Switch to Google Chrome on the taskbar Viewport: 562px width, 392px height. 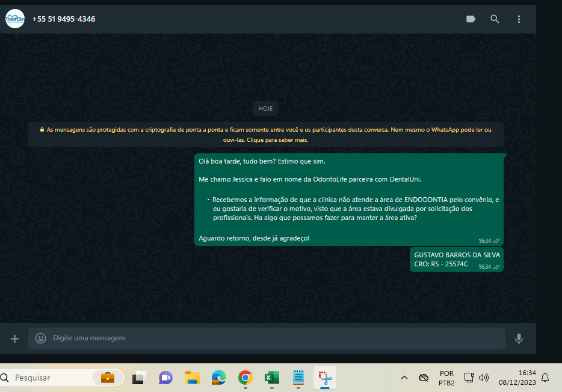245,378
